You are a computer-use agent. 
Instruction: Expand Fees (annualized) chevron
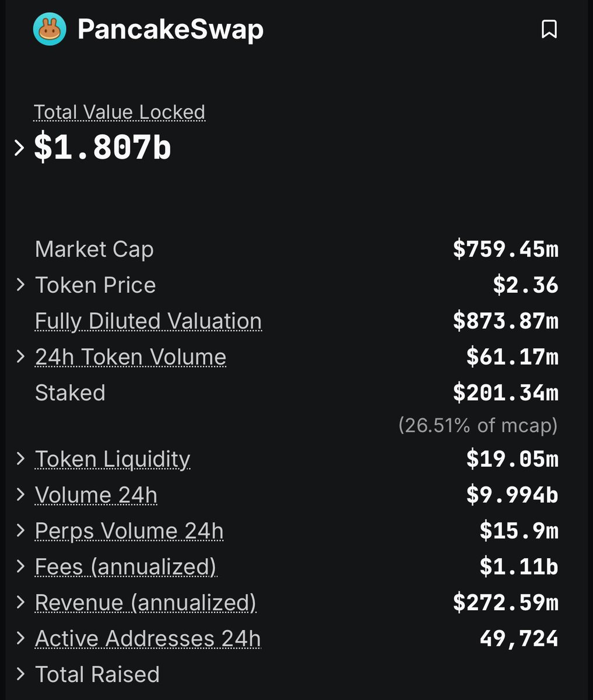(20, 566)
